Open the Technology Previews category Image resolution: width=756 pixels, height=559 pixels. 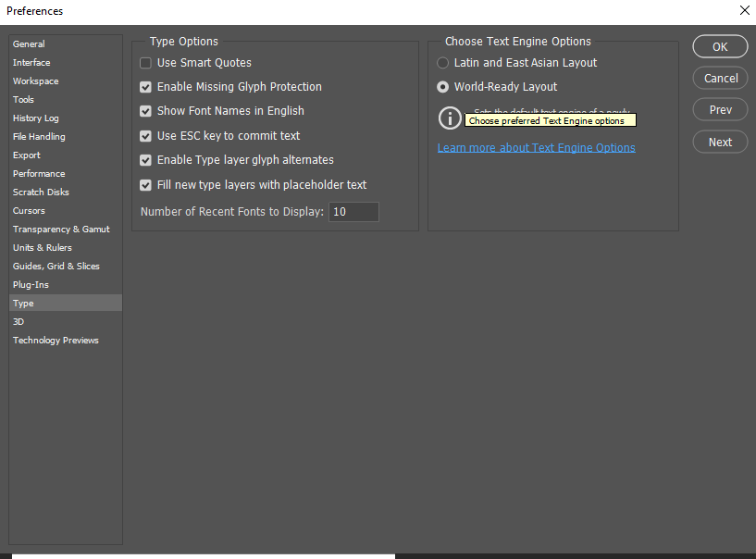coord(66,340)
